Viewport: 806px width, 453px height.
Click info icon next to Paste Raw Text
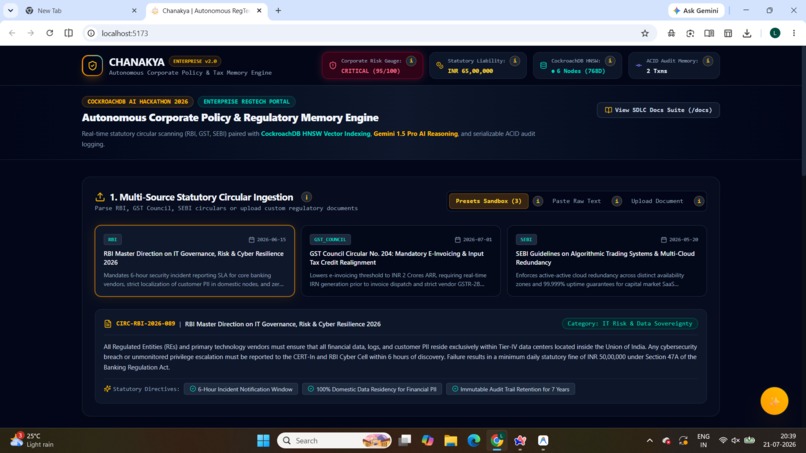coord(616,201)
